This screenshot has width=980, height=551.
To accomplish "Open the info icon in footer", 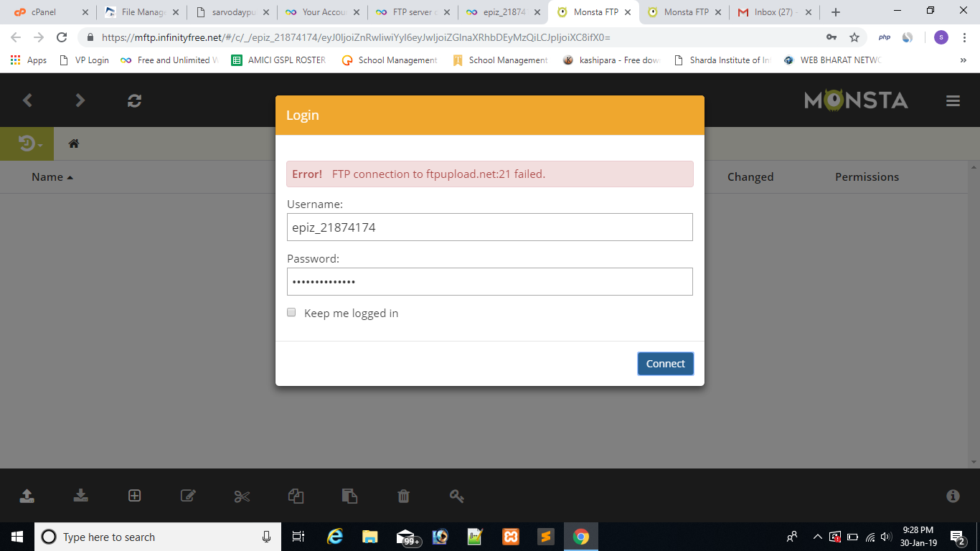I will click(953, 496).
